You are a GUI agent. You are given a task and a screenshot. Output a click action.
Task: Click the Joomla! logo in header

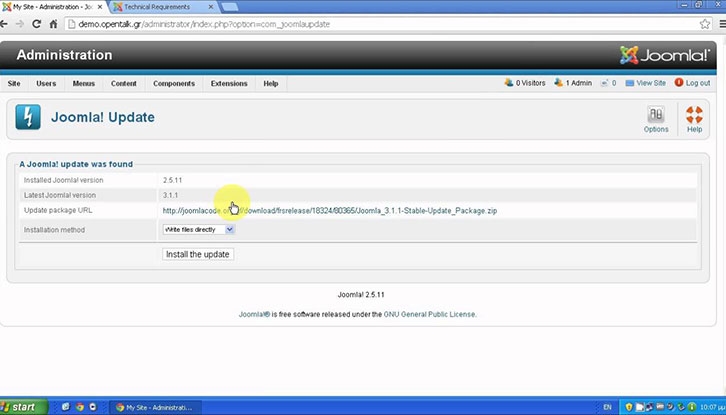[666, 55]
